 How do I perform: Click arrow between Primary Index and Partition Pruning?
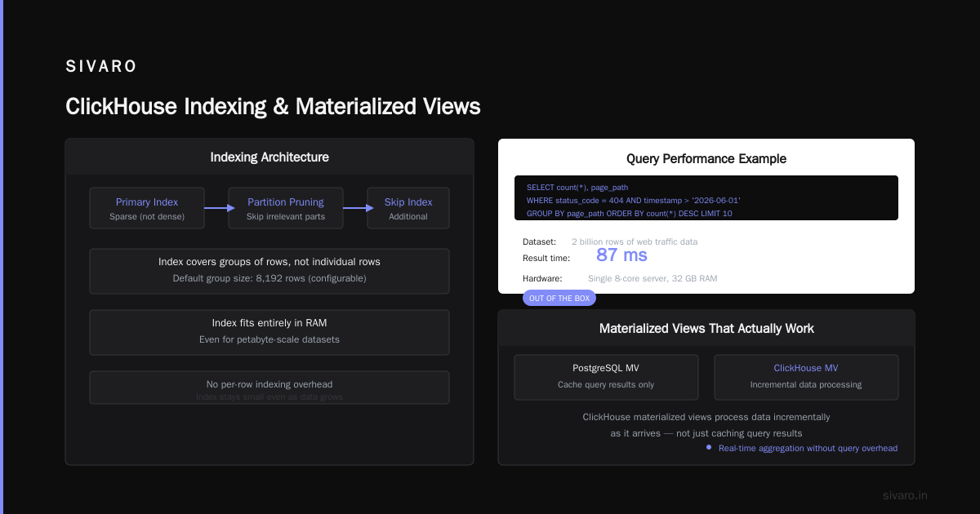(x=216, y=208)
